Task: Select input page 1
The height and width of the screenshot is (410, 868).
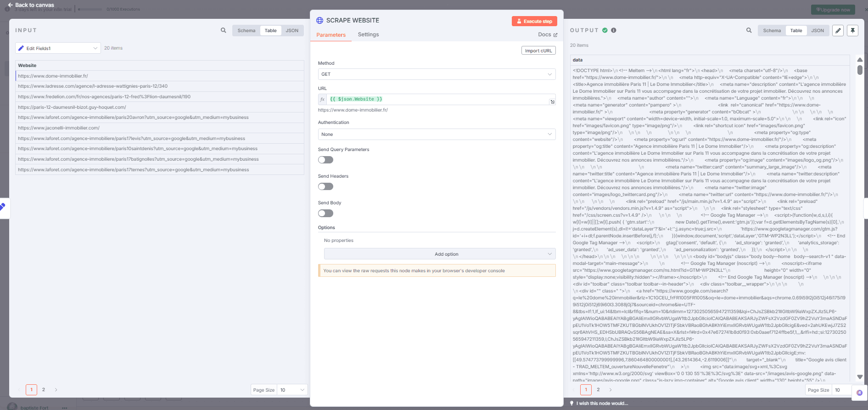Action: coord(31,390)
